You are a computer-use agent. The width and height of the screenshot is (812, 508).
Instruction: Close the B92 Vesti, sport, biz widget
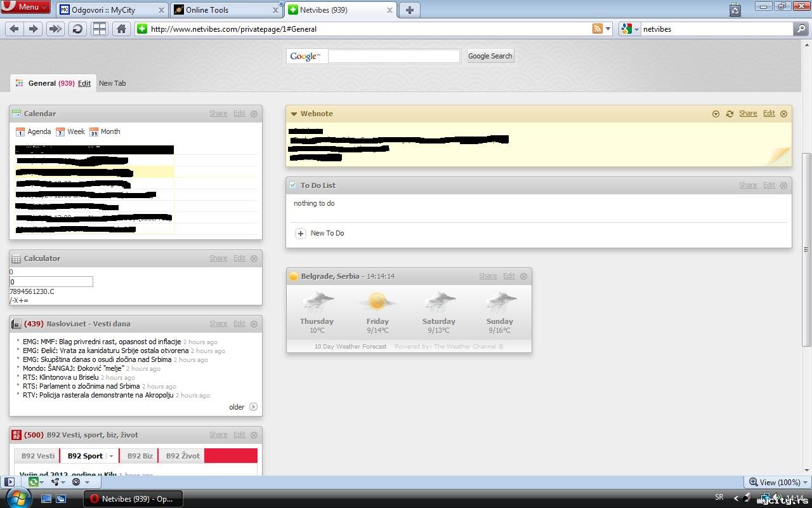(254, 435)
